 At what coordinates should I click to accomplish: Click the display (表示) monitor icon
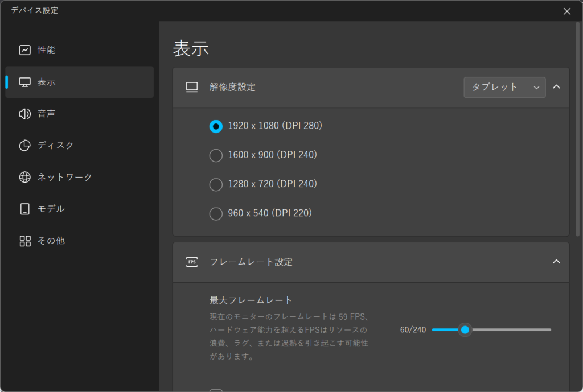(x=24, y=82)
